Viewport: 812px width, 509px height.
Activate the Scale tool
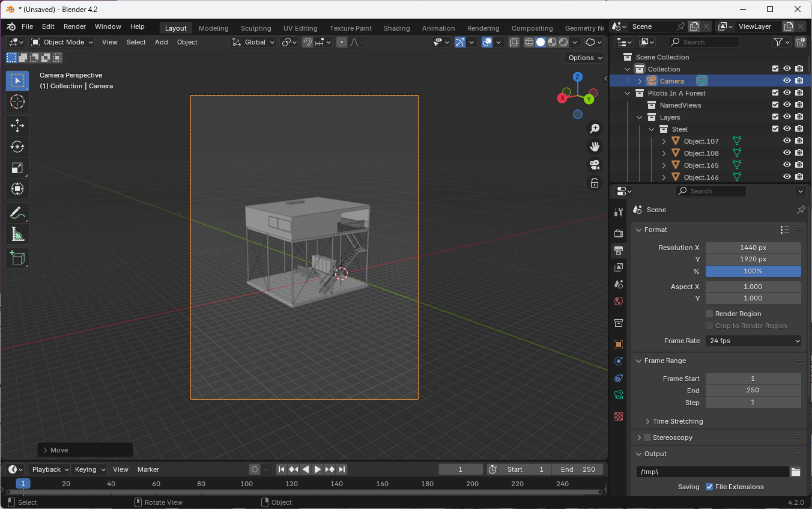point(17,168)
